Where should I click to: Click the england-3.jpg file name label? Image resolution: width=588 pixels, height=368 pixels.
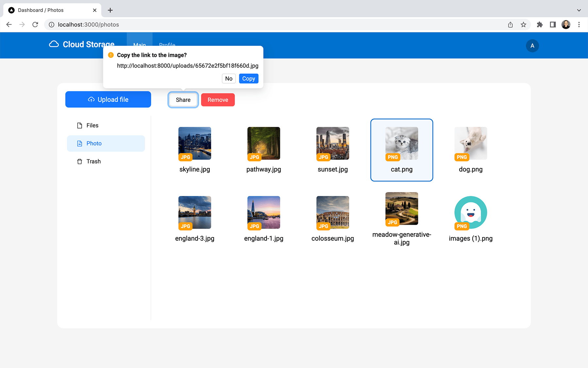[195, 238]
